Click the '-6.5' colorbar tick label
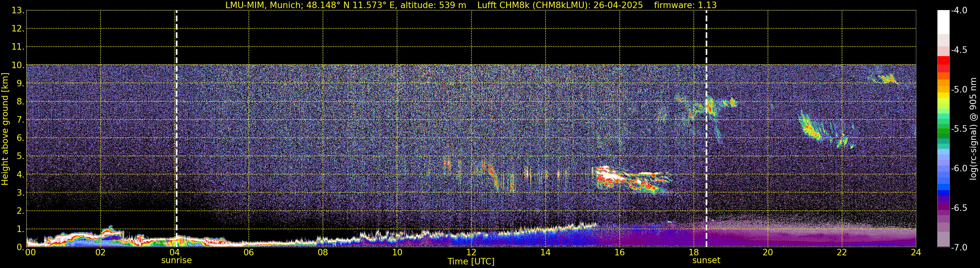The image size is (980, 268). click(x=959, y=208)
